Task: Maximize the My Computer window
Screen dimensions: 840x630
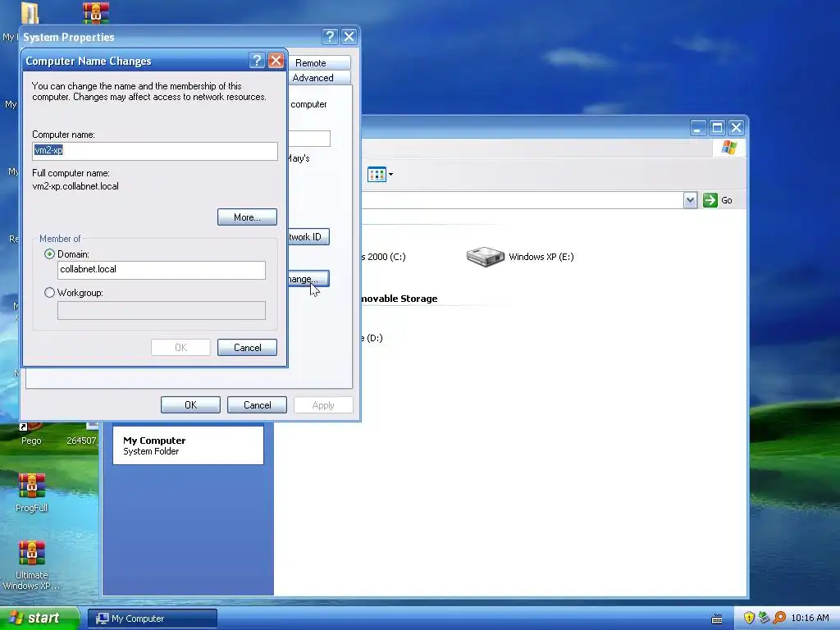Action: [x=717, y=127]
